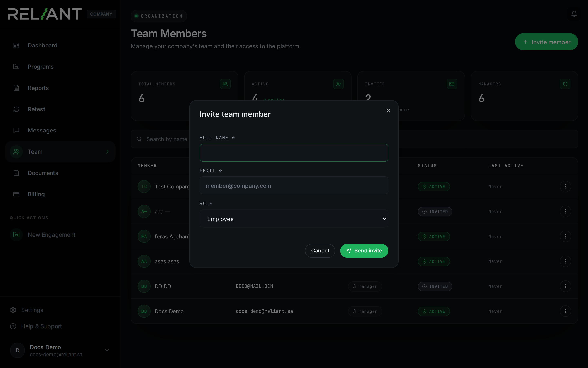Click the Invite member button
The width and height of the screenshot is (588, 368).
point(546,42)
